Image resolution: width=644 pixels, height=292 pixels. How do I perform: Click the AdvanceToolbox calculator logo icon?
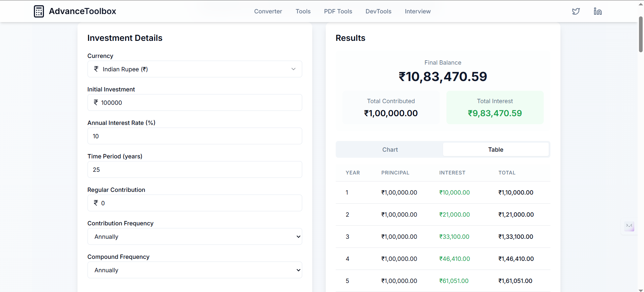[39, 11]
